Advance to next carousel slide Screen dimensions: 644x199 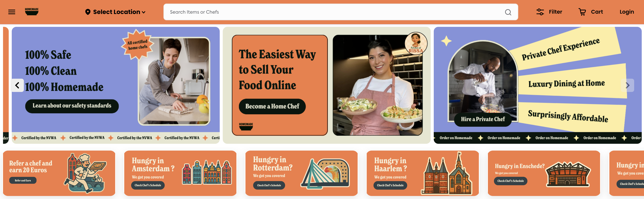627,85
